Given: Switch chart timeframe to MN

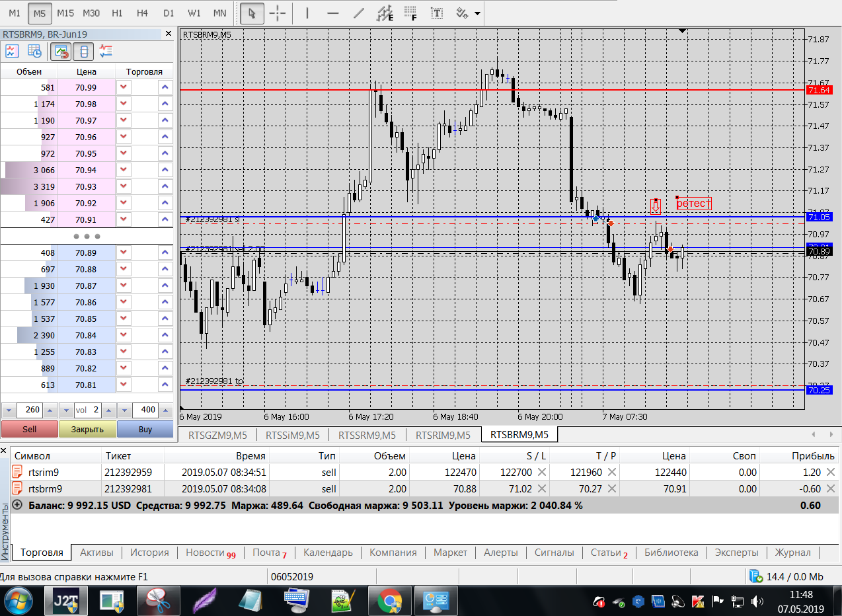Looking at the screenshot, I should click(219, 13).
